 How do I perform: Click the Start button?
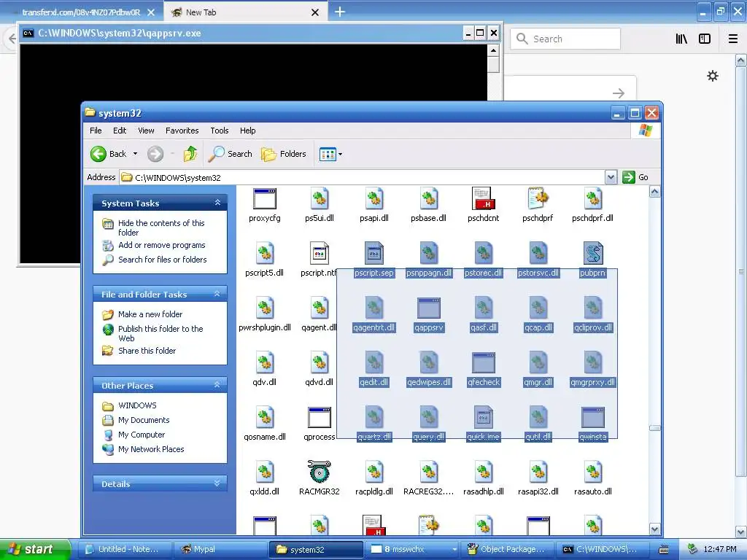35,550
